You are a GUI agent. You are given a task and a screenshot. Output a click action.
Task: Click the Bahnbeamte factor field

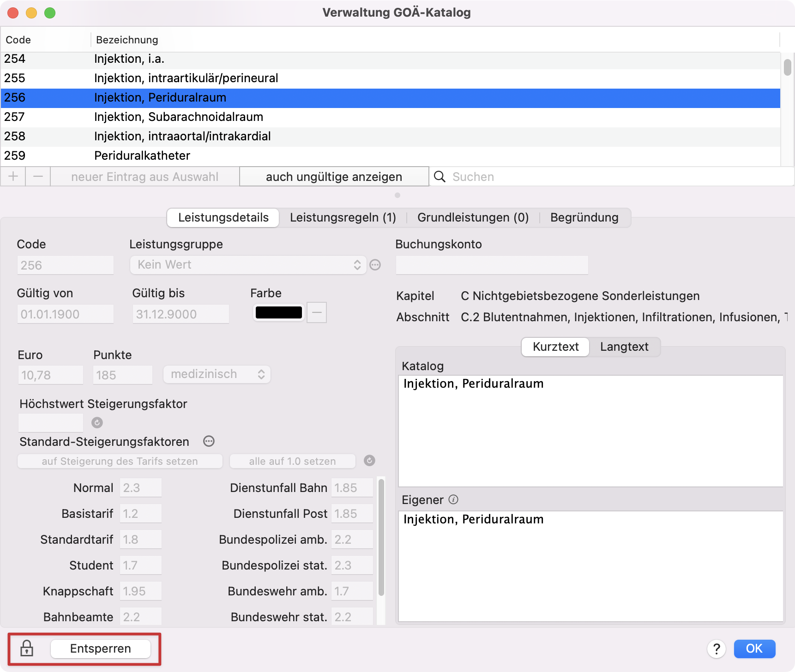click(x=140, y=617)
